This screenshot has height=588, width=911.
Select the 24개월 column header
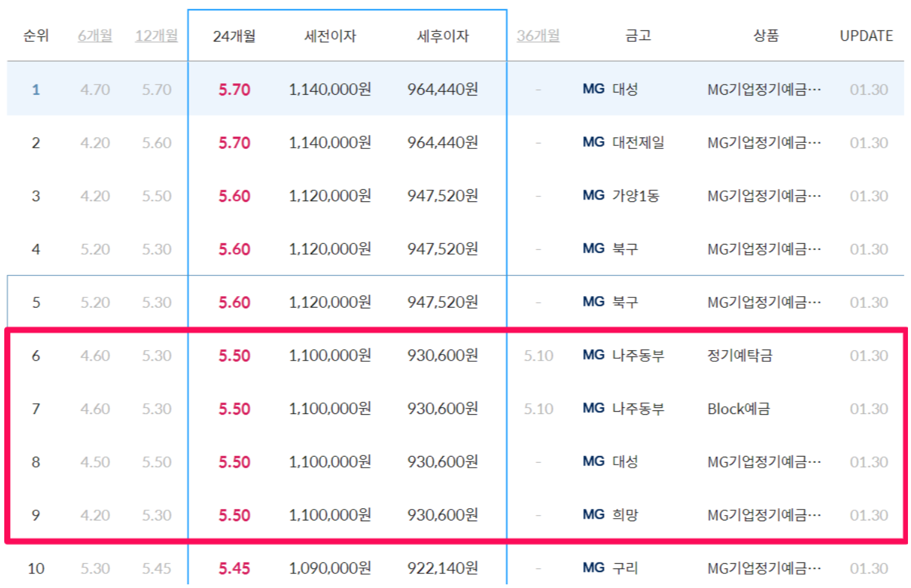(x=234, y=36)
